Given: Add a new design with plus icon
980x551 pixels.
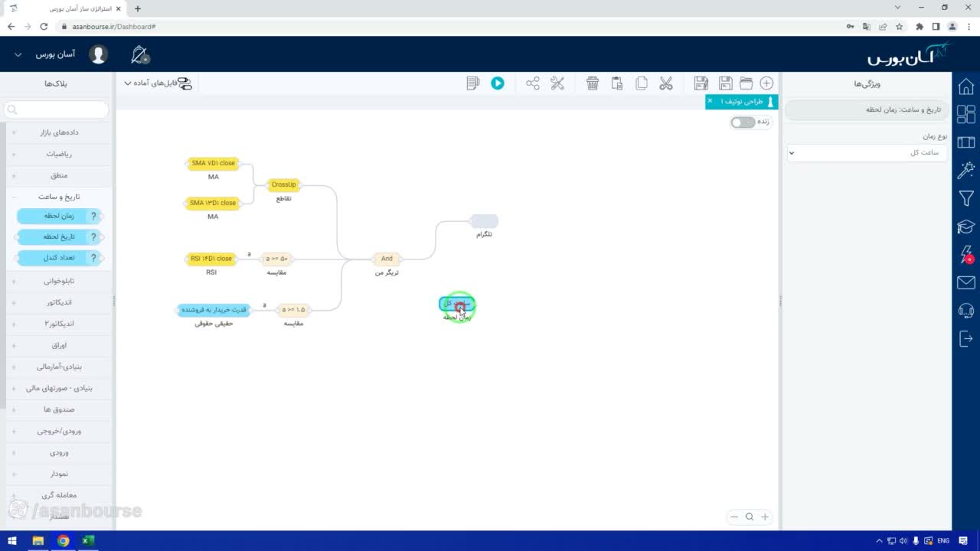Looking at the screenshot, I should (766, 83).
